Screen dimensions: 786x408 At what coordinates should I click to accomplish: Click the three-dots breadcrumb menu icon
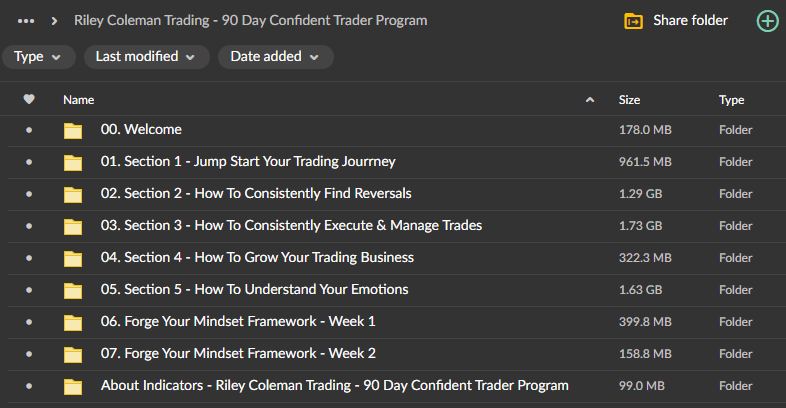pyautogui.click(x=27, y=20)
